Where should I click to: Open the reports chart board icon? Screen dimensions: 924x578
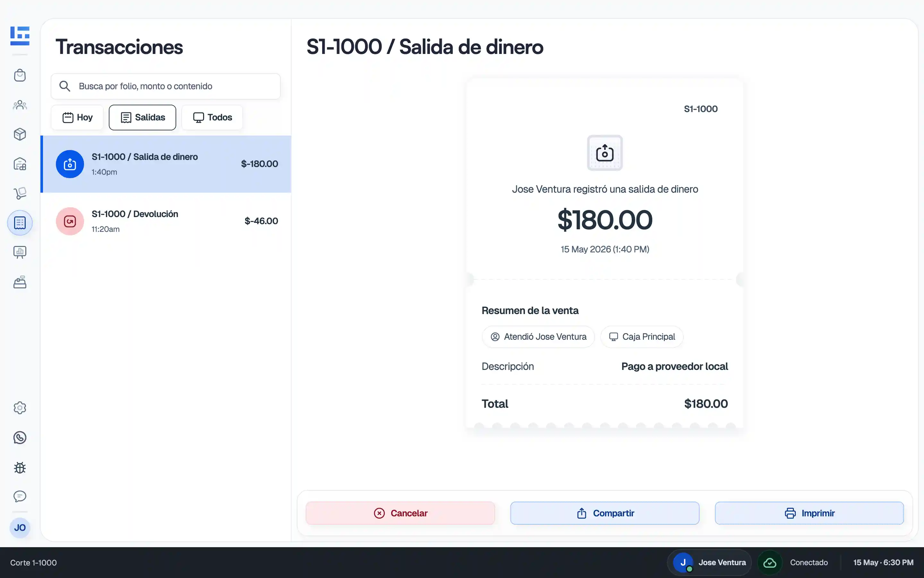20,252
